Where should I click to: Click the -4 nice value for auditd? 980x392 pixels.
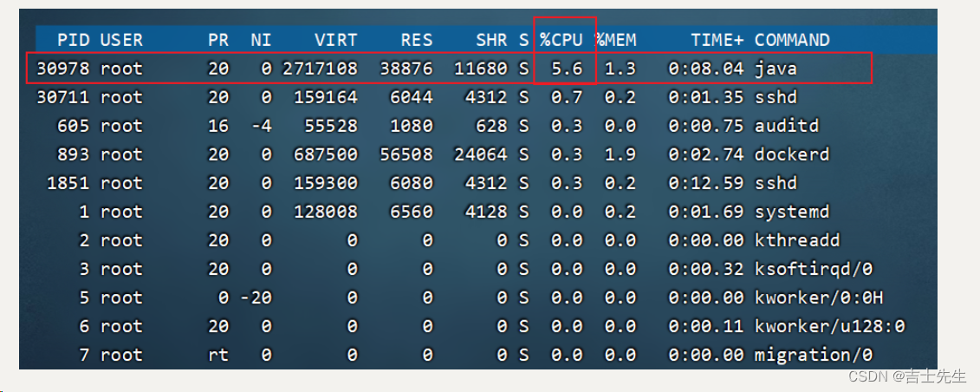pos(262,126)
